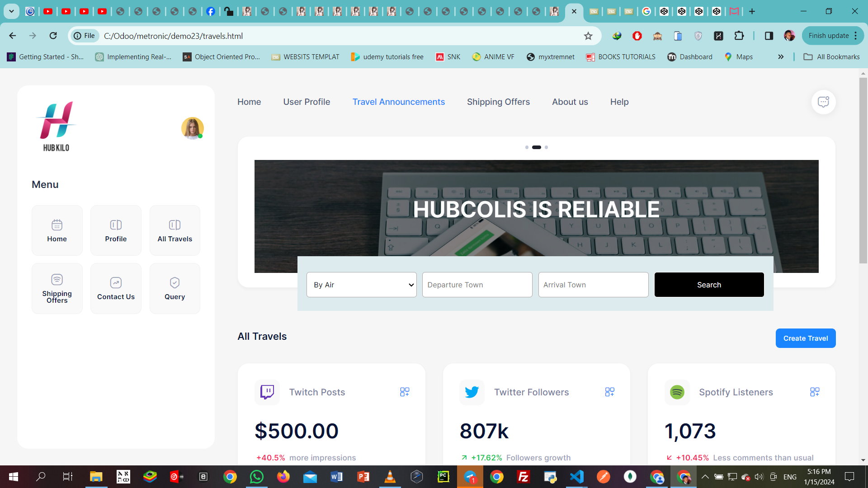The image size is (868, 488).
Task: Open the Home menu card
Action: tap(57, 230)
